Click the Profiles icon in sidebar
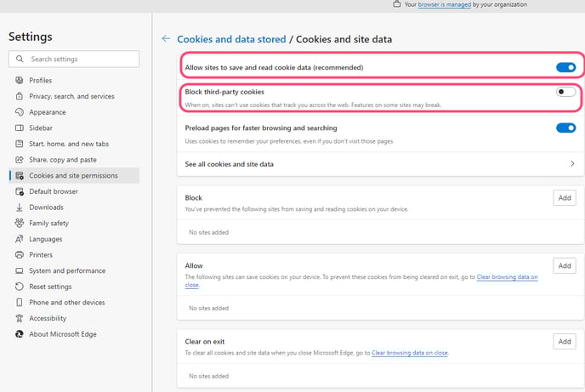585x392 pixels. 20,81
